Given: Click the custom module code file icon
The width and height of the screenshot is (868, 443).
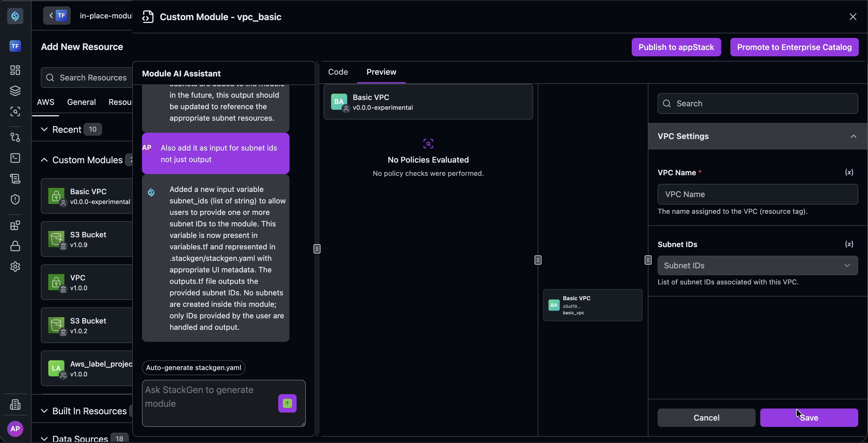Looking at the screenshot, I should (x=148, y=16).
